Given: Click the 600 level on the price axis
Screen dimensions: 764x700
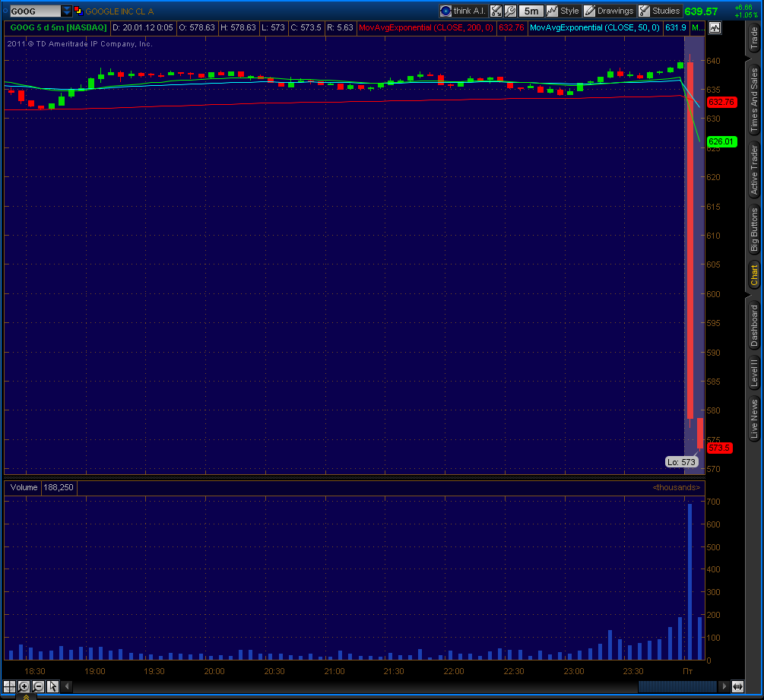Looking at the screenshot, I should click(713, 294).
